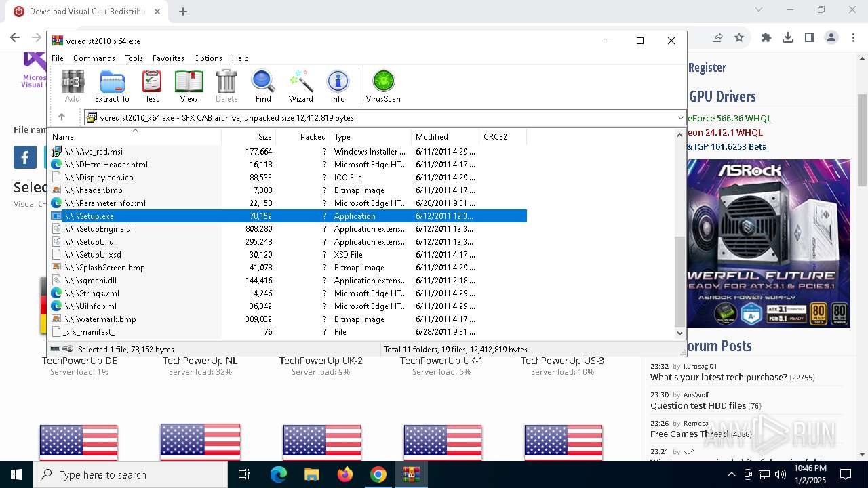868x488 pixels.
Task: Select the DisplayIcon.ico file row
Action: pos(288,178)
